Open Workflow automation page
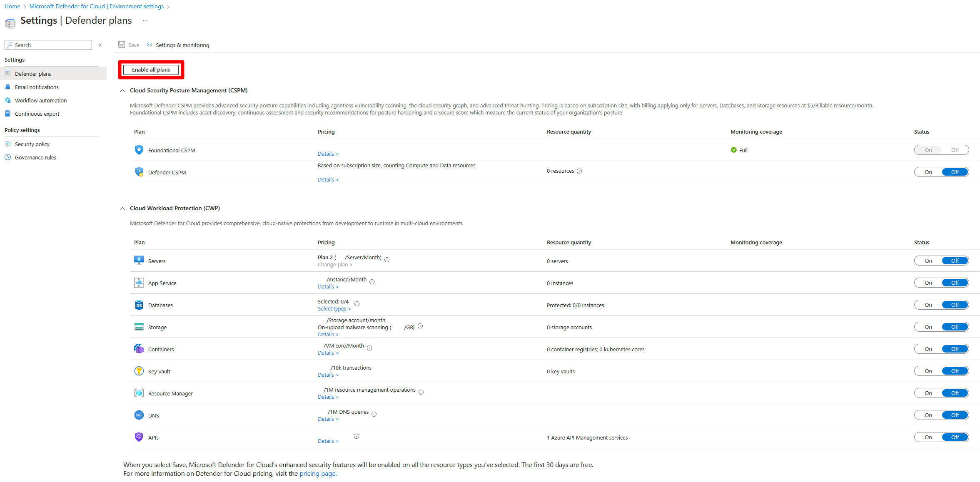This screenshot has height=482, width=980. [x=41, y=100]
